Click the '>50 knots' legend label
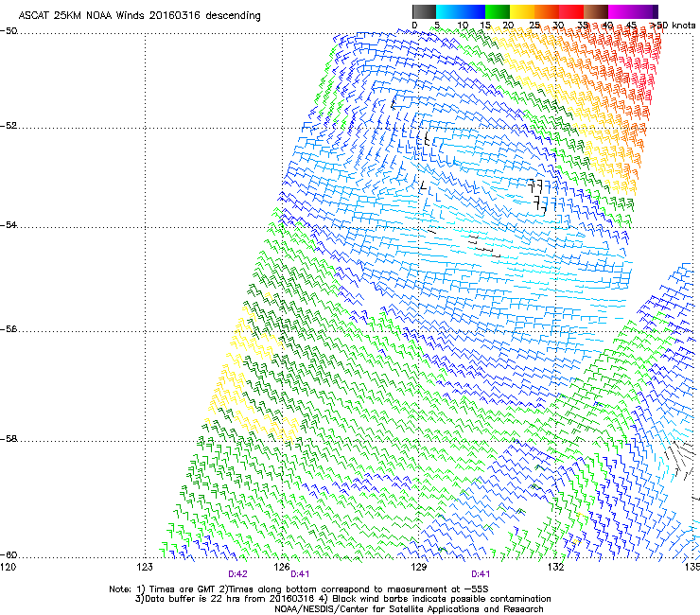 click(x=673, y=26)
